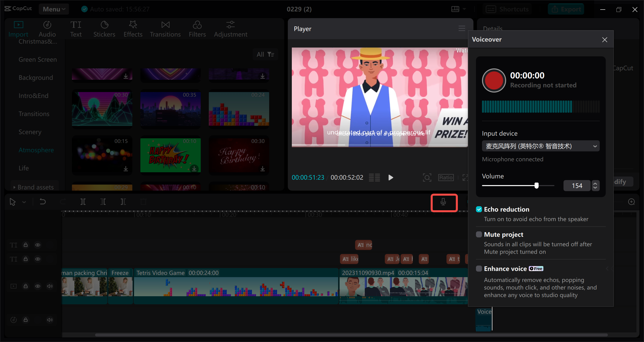This screenshot has width=644, height=342.
Task: Click the undo arrow icon
Action: (x=43, y=202)
